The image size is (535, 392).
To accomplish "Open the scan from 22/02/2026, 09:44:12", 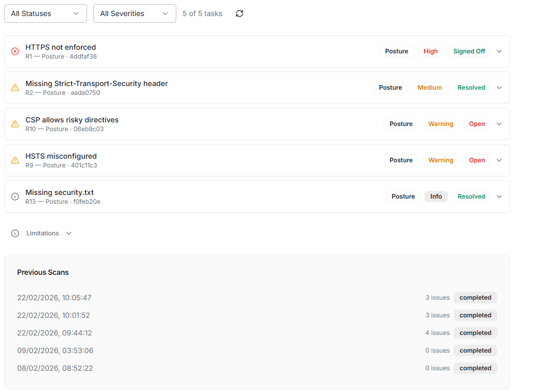I will pyautogui.click(x=54, y=333).
